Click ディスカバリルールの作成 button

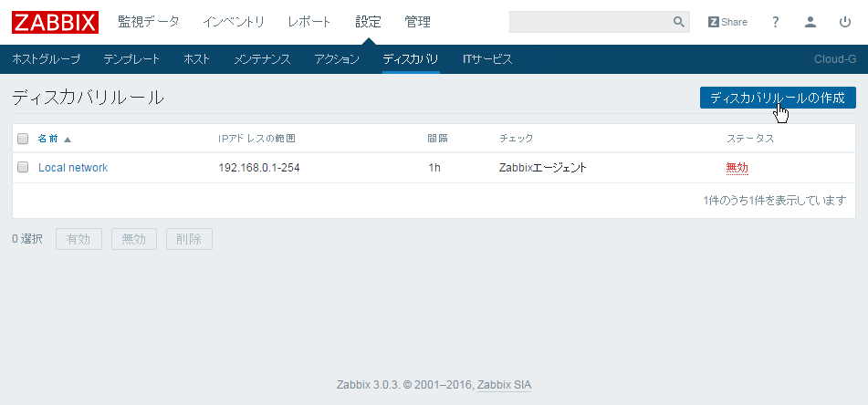click(x=778, y=98)
